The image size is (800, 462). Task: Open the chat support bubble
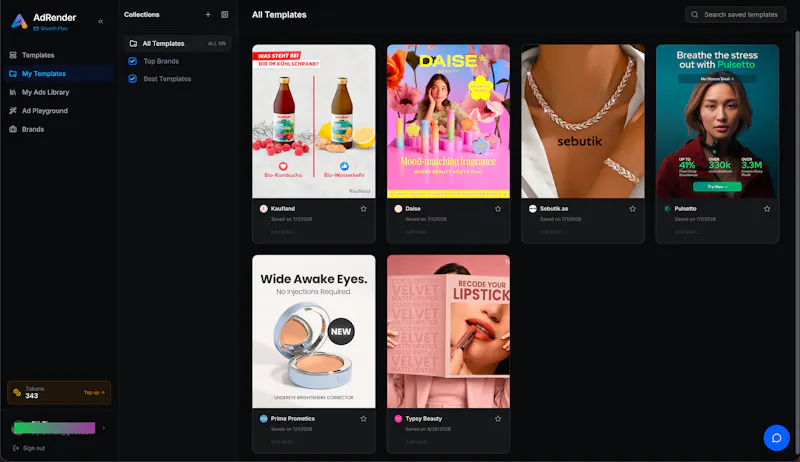point(777,438)
